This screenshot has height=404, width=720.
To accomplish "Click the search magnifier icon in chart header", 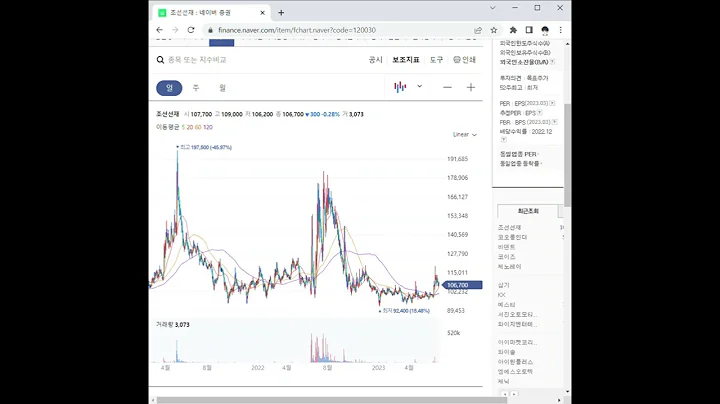I will coord(160,60).
